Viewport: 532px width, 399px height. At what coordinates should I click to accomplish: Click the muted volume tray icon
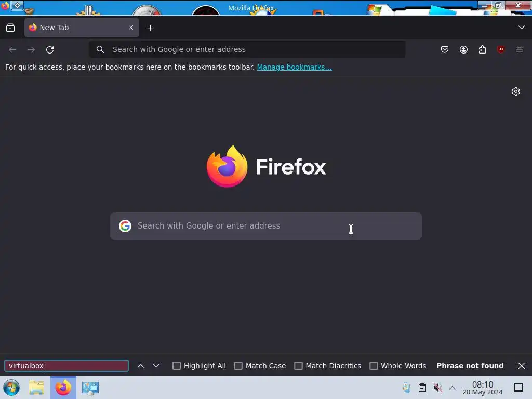coord(437,388)
